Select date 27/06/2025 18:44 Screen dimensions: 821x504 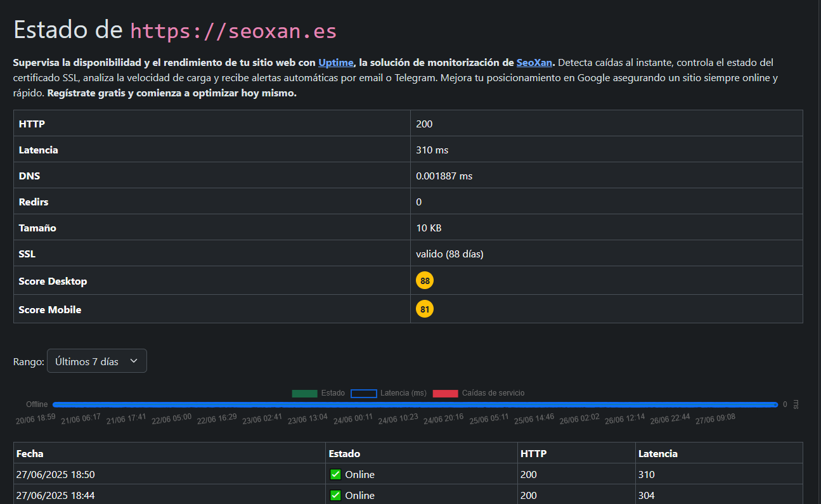56,495
